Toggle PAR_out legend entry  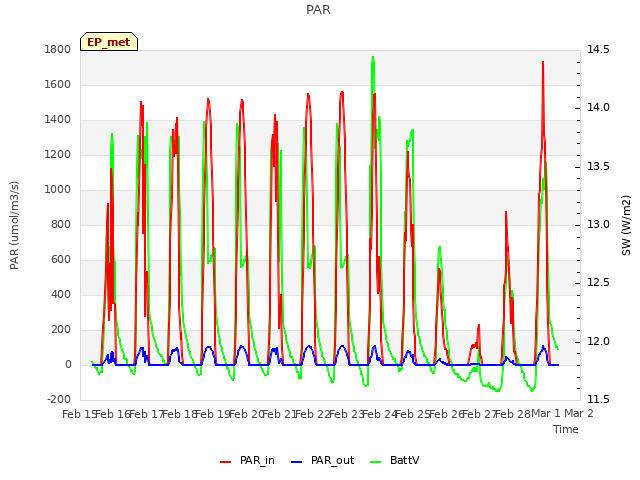click(322, 460)
